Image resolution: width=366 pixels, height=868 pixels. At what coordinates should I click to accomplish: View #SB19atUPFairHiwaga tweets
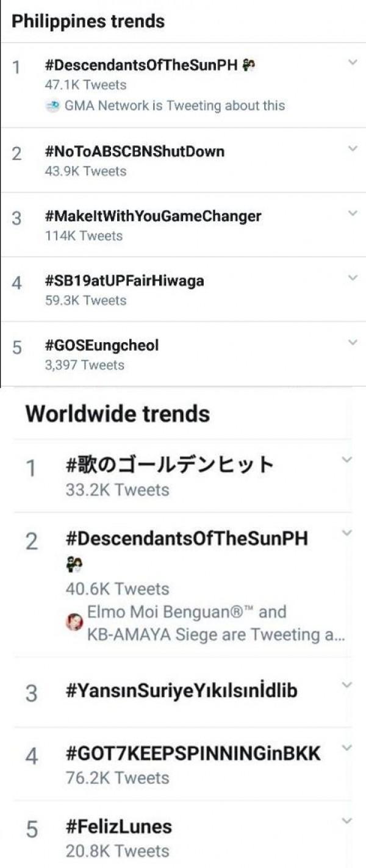124,281
